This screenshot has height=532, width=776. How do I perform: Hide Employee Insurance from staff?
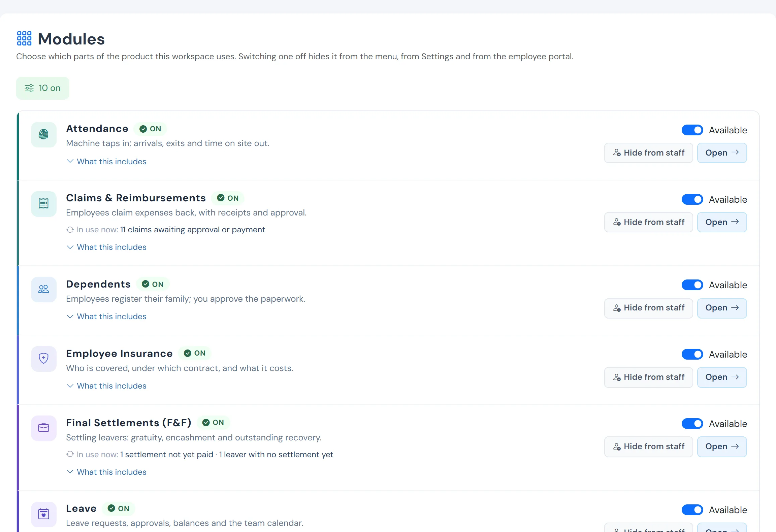[649, 377]
